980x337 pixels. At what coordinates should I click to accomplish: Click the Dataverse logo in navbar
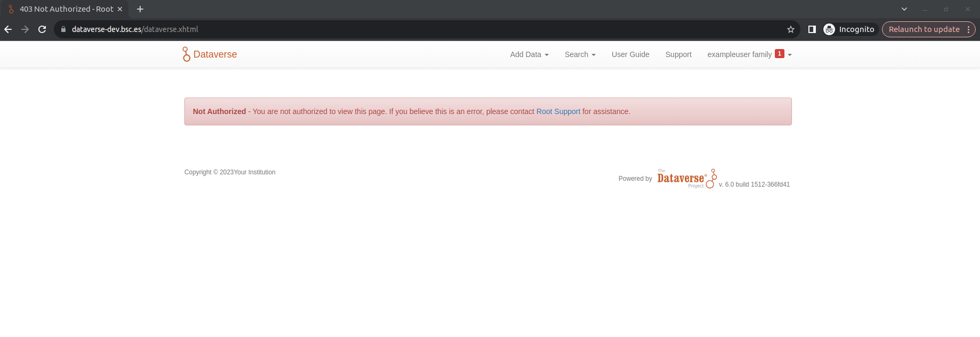tap(210, 54)
